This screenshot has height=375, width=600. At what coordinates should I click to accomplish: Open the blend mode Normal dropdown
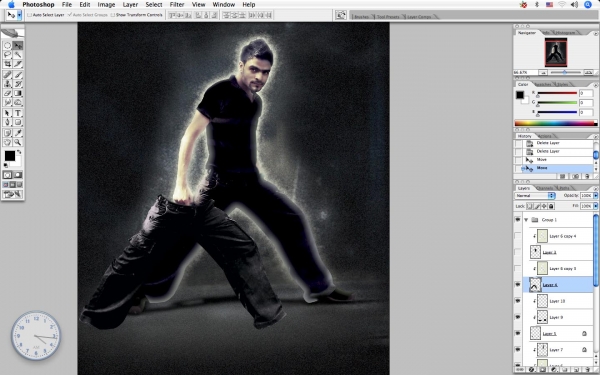click(x=535, y=196)
